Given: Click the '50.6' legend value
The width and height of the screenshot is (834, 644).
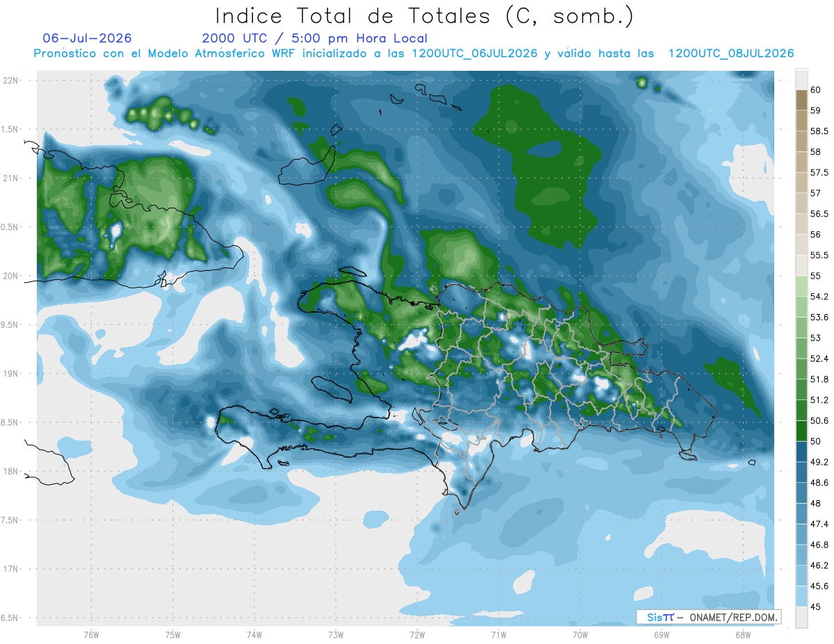Looking at the screenshot, I should click(x=820, y=421).
